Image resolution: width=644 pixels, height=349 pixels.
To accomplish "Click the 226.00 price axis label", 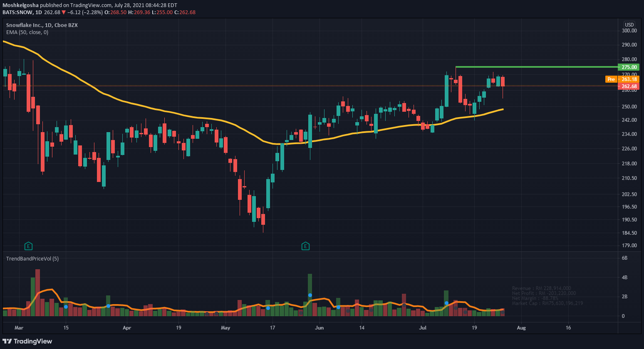I will 629,149.
